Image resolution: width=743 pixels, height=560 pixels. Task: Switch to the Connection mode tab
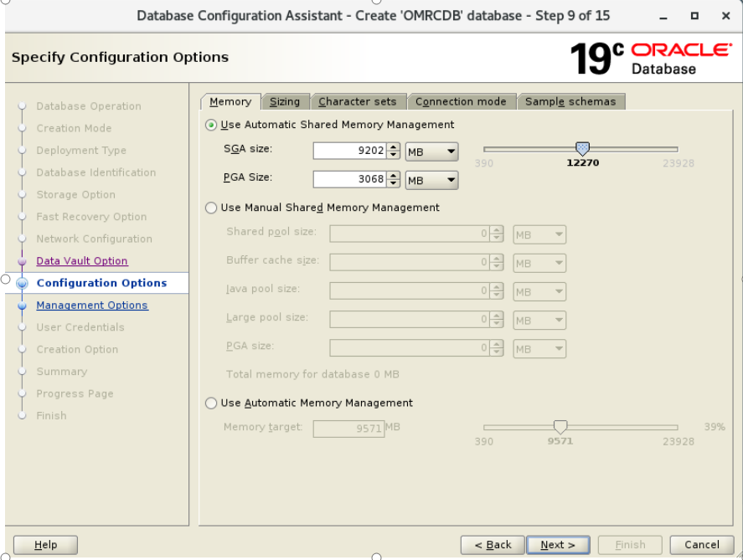tap(462, 101)
